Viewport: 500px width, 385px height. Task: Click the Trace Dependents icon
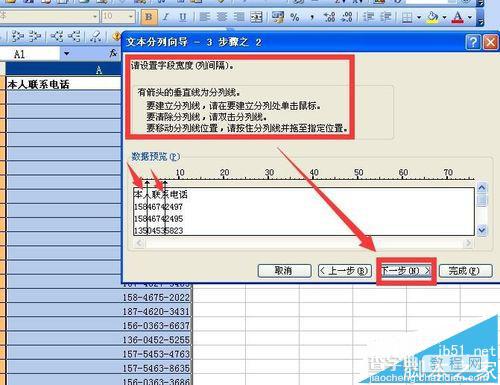[57, 37]
